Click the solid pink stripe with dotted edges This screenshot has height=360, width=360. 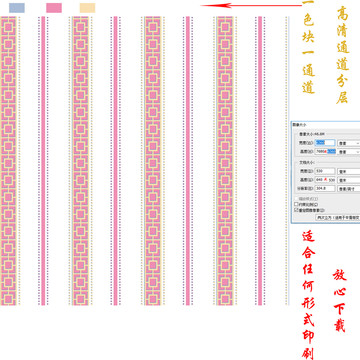43,161
